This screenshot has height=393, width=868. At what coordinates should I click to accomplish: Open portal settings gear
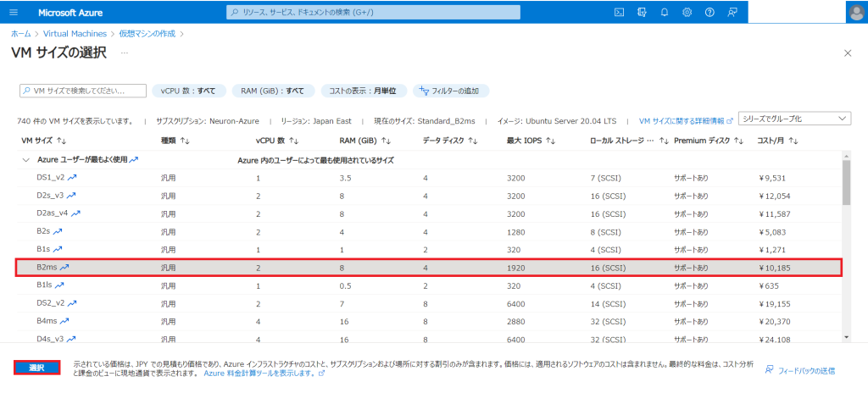pos(687,12)
